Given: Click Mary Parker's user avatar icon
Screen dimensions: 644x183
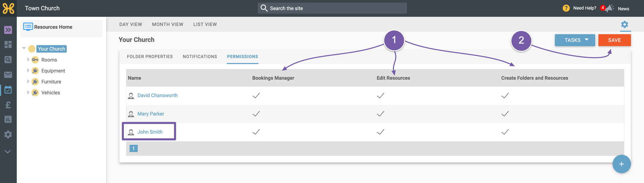Looking at the screenshot, I should (x=131, y=114).
